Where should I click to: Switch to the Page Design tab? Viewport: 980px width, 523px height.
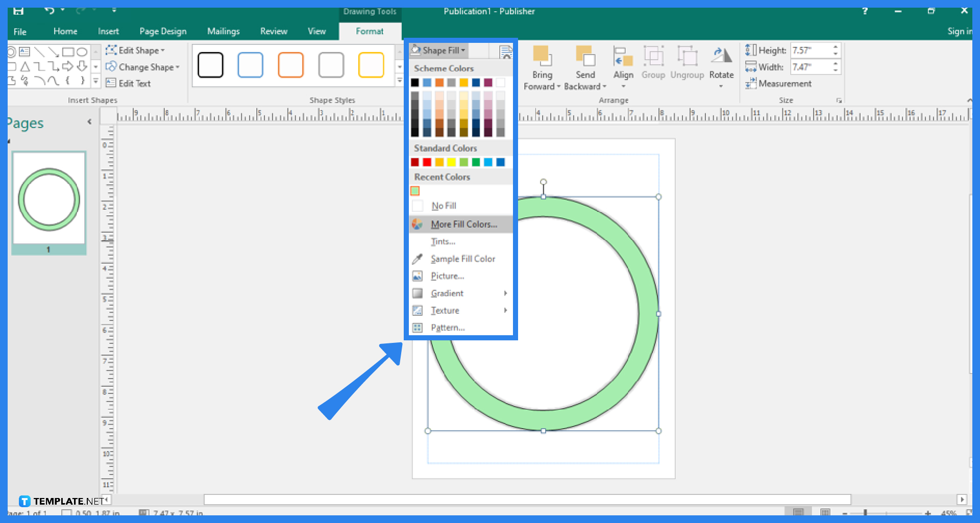(x=162, y=31)
